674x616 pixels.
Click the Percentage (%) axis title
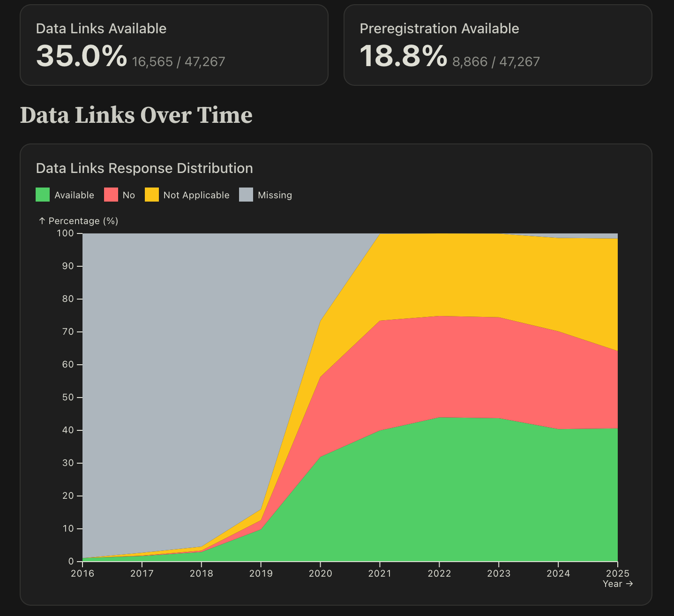(78, 221)
